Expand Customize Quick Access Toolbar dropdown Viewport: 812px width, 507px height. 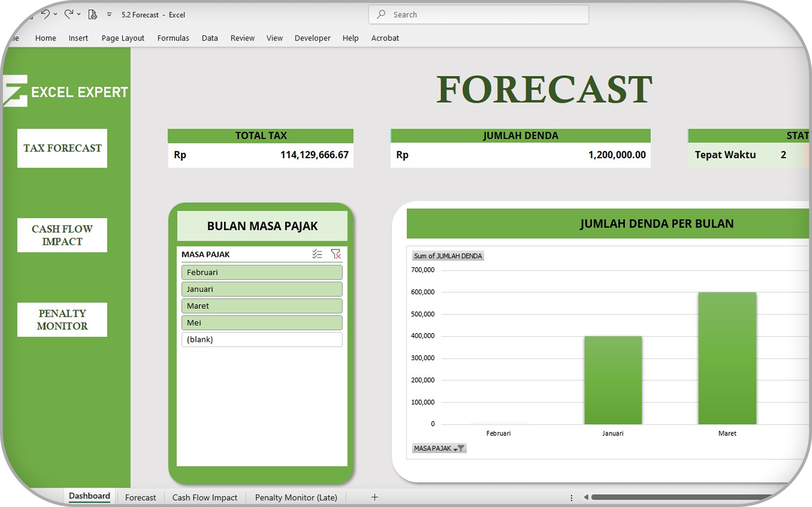coord(109,15)
